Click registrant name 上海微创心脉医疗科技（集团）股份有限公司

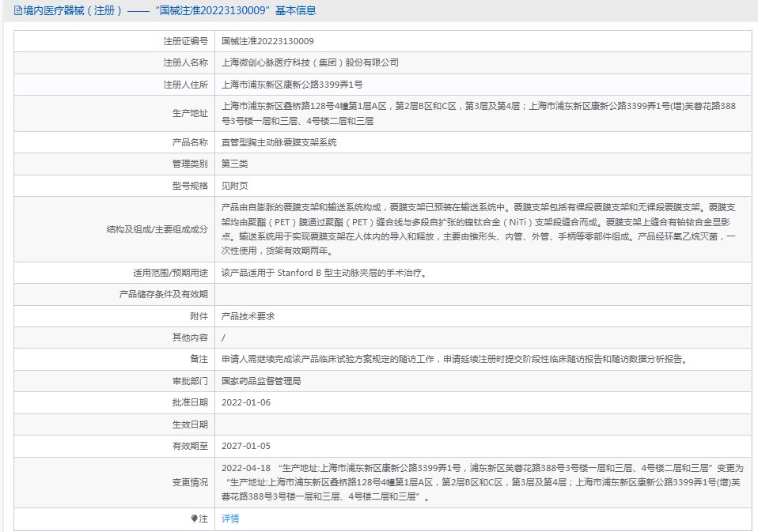pos(310,62)
